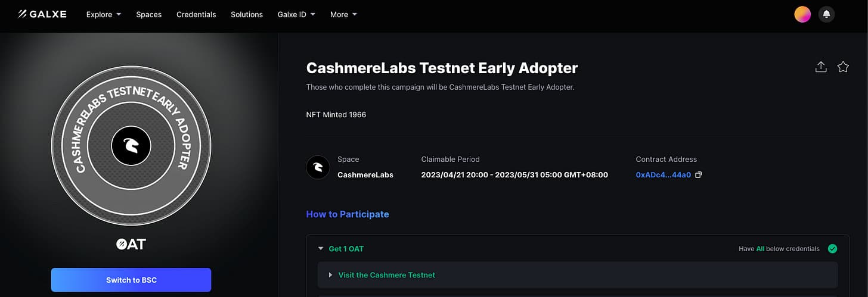The height and width of the screenshot is (297, 868).
Task: Open the Galxe ID dropdown menu
Action: 296,14
